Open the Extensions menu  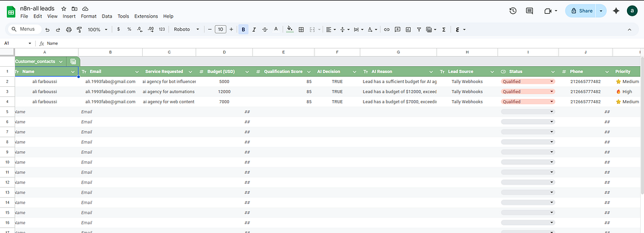(x=146, y=16)
